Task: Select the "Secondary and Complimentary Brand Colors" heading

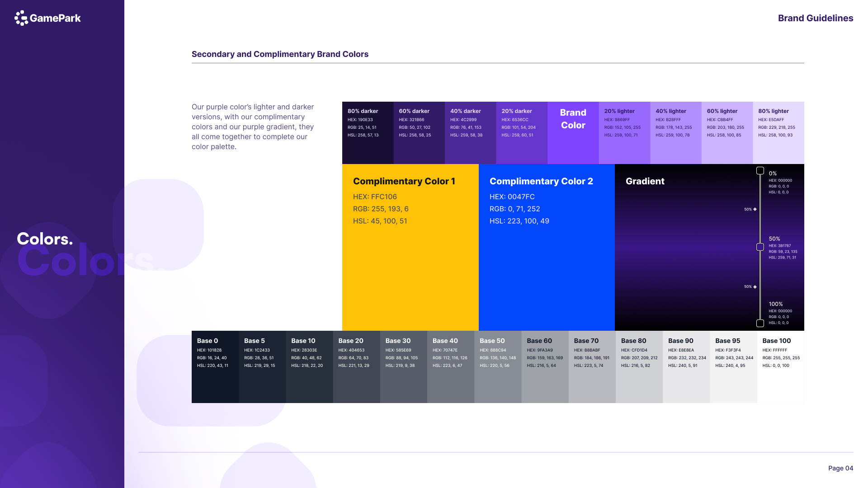Action: pos(280,54)
